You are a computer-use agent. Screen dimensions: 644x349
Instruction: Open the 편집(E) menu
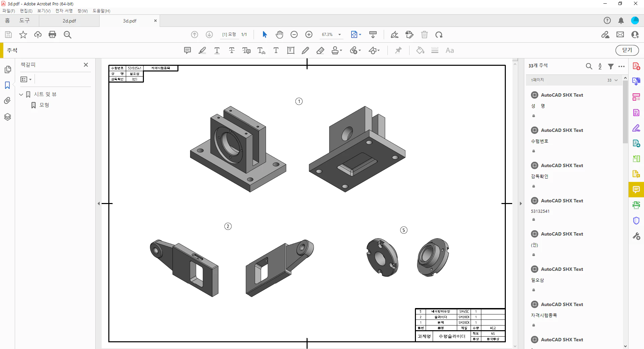(26, 11)
